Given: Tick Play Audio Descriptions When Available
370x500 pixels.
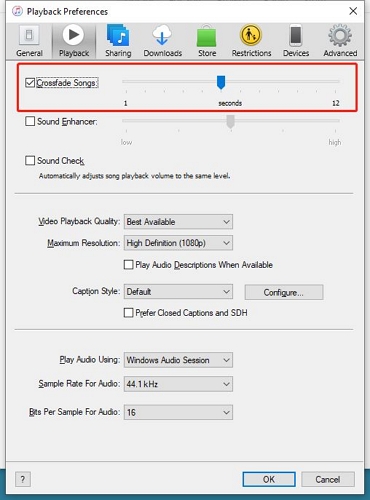Looking at the screenshot, I should (x=128, y=265).
